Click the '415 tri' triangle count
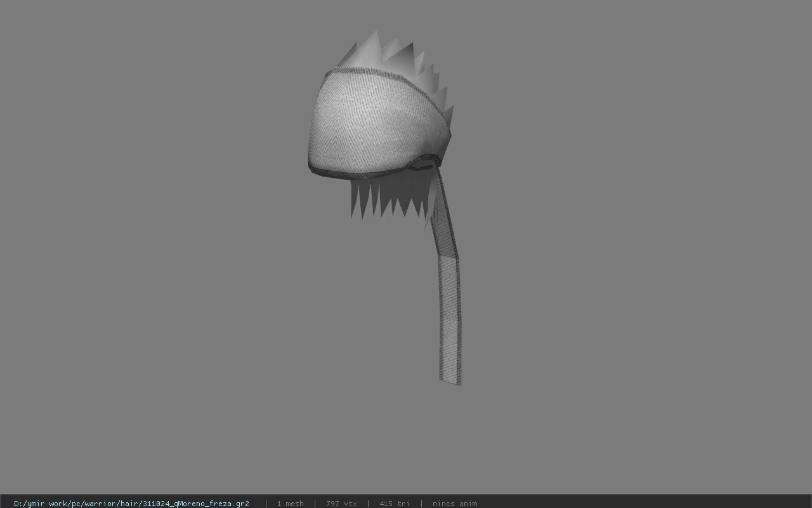Screen dimensions: 812x508 395,504
